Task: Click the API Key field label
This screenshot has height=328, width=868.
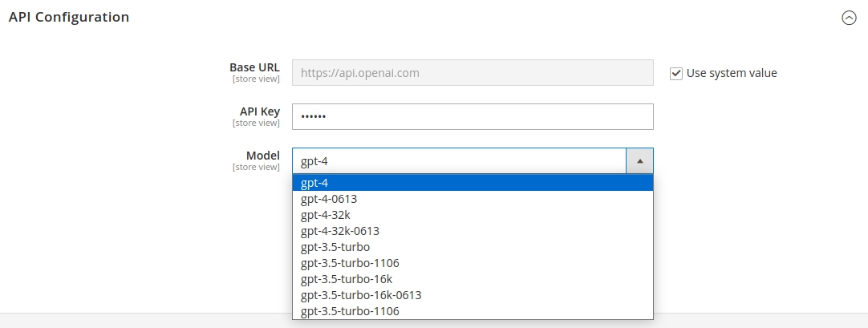Action: point(259,111)
